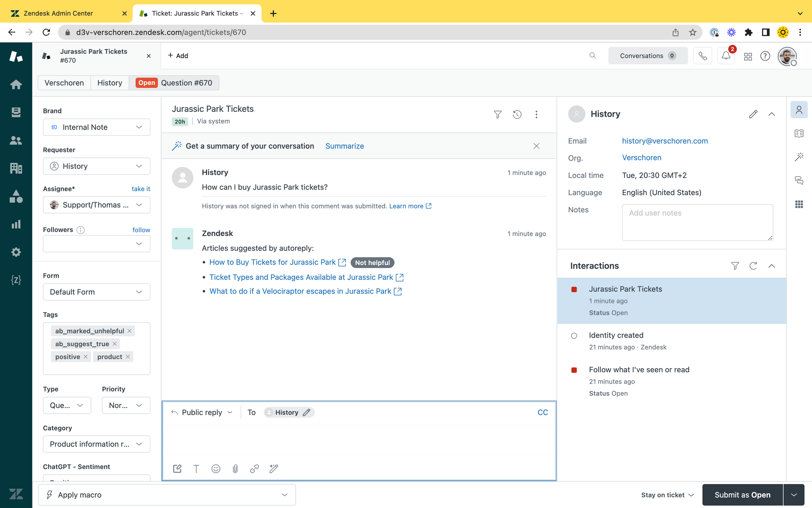Click the Add user notes field
Image resolution: width=812 pixels, height=508 pixels.
point(697,222)
